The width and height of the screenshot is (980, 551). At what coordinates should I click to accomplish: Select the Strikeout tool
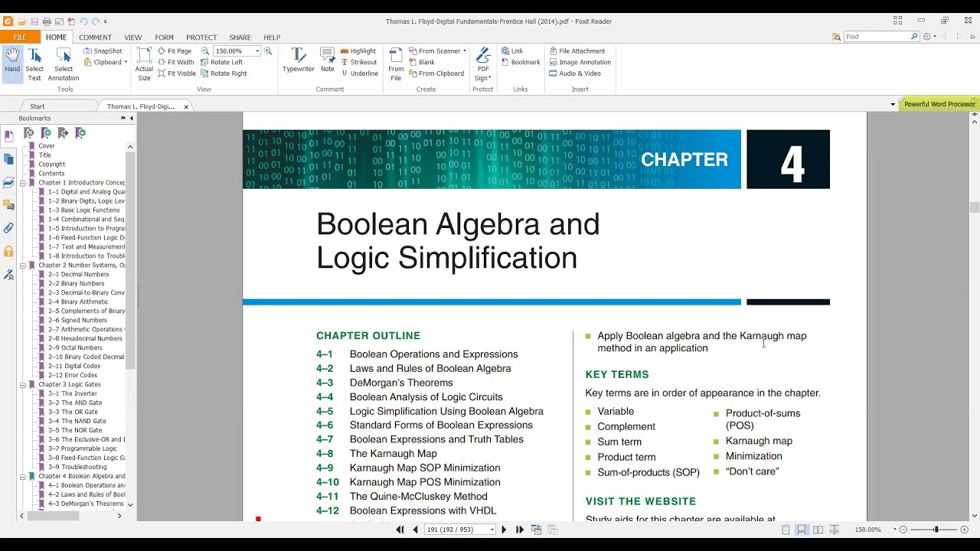[358, 62]
